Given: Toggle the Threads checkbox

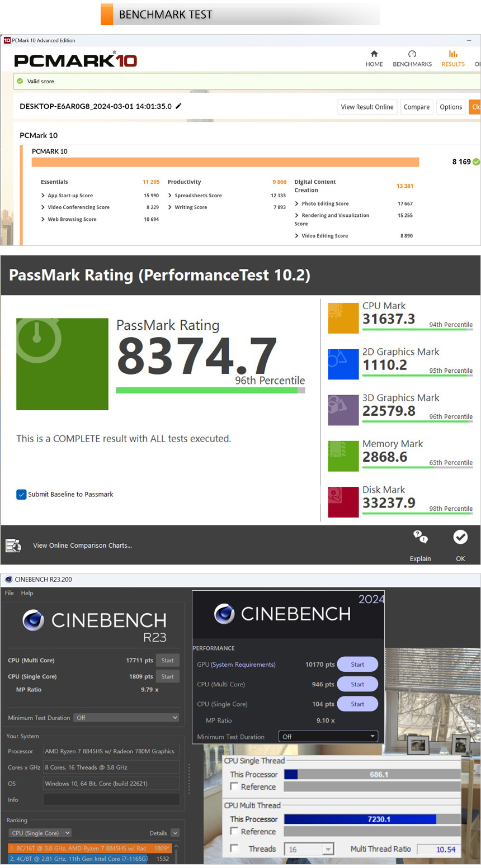Looking at the screenshot, I should click(234, 848).
